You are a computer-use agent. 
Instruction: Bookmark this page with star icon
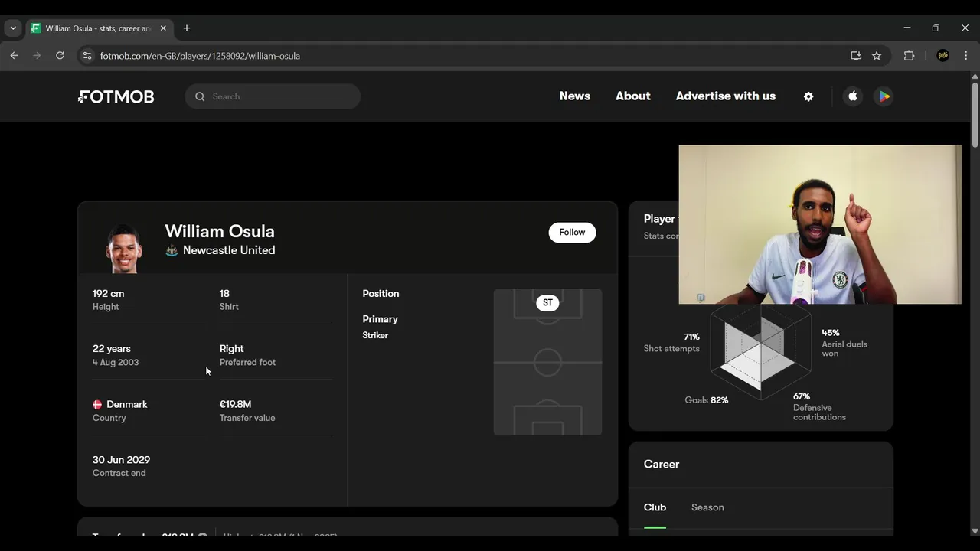pos(877,56)
